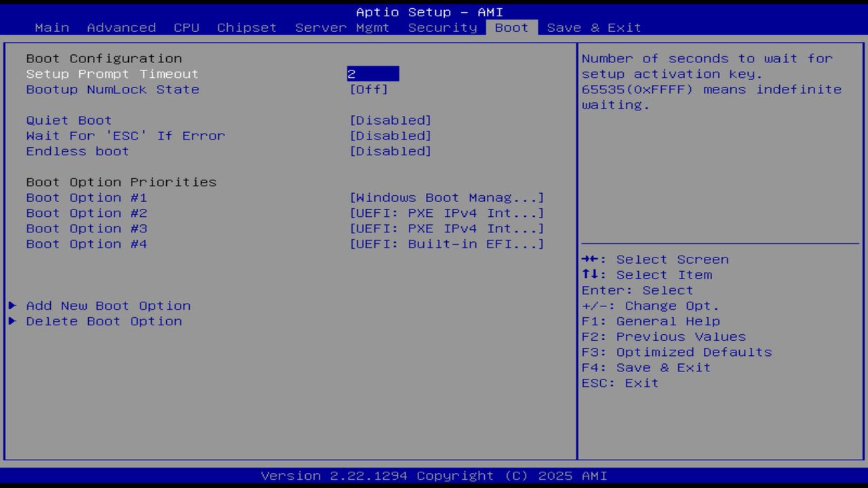The image size is (868, 488).
Task: Enable Wait For 'ESC' If Error
Action: coord(391,136)
